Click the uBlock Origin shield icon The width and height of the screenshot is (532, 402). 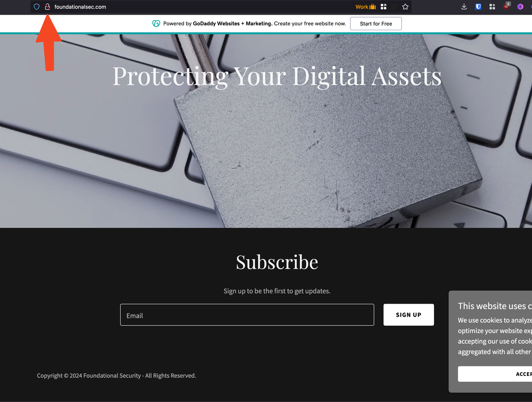tap(506, 6)
